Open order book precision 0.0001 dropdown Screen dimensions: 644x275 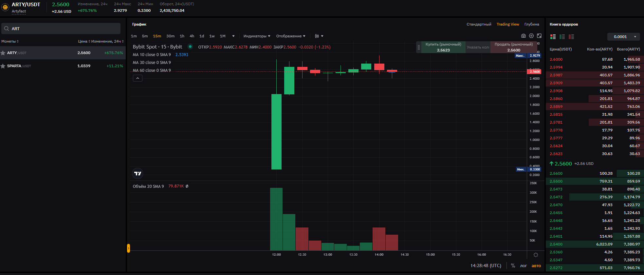(624, 37)
